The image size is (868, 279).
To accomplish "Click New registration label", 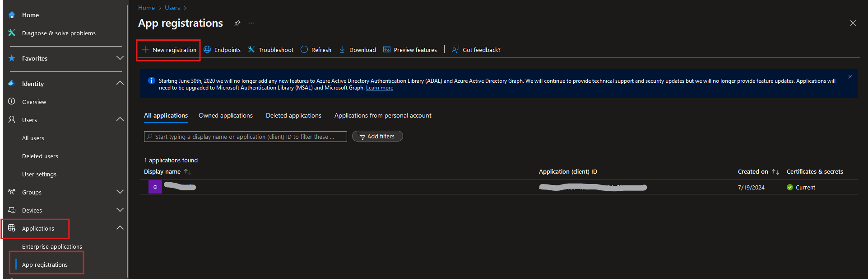I will point(174,50).
